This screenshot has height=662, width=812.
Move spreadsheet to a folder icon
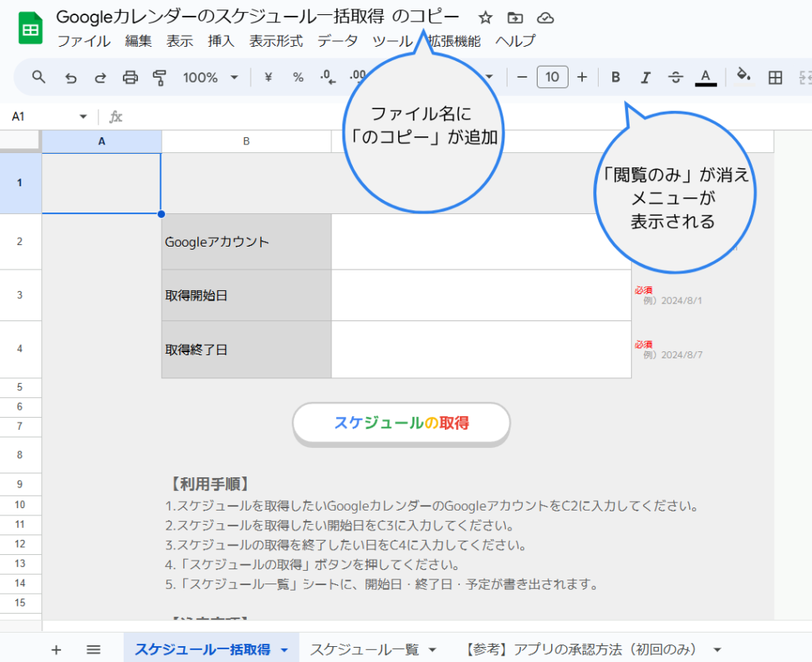(515, 18)
